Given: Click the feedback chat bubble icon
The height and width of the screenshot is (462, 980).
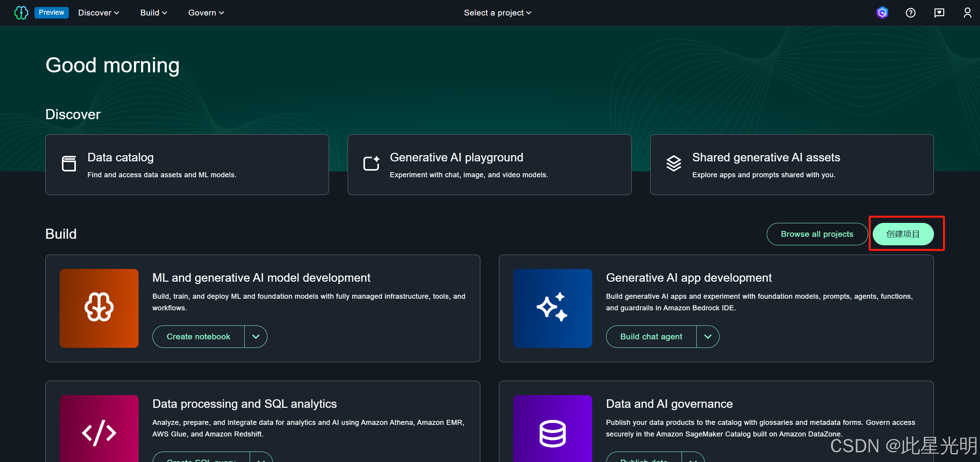Looking at the screenshot, I should [939, 13].
